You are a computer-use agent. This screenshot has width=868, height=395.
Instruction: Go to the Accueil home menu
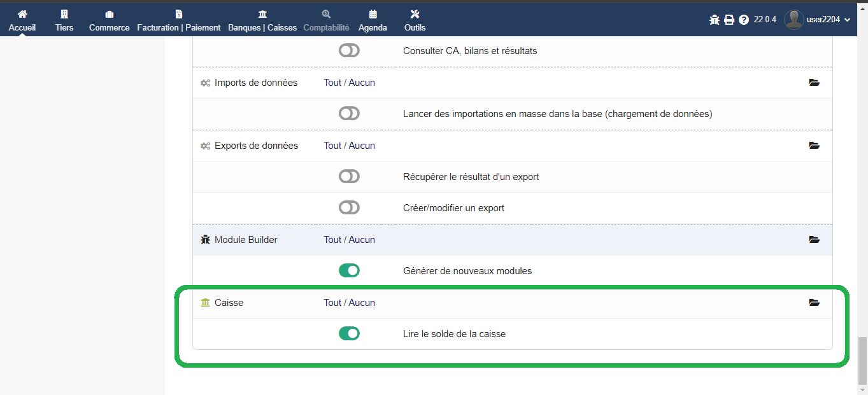tap(22, 20)
